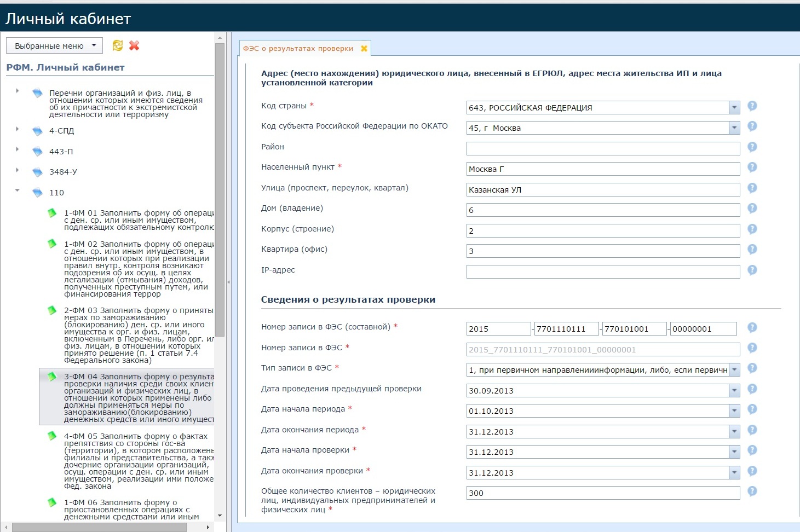The image size is (800, 532).
Task: Click Общее количество клиентов field with 300
Action: (603, 493)
